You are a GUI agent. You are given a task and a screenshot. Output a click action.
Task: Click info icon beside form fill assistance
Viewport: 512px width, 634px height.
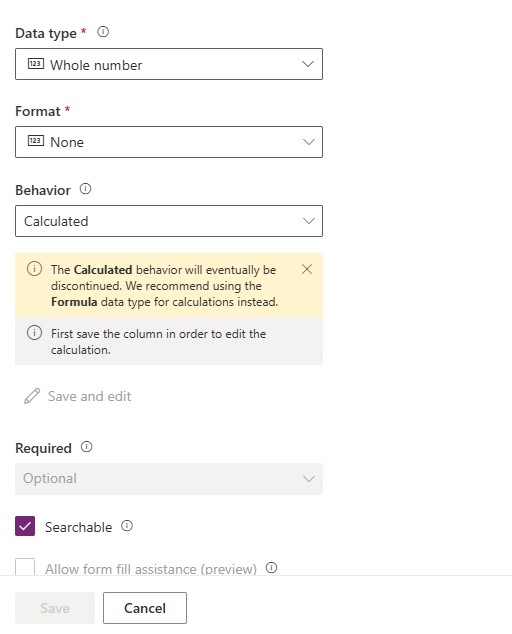271,568
